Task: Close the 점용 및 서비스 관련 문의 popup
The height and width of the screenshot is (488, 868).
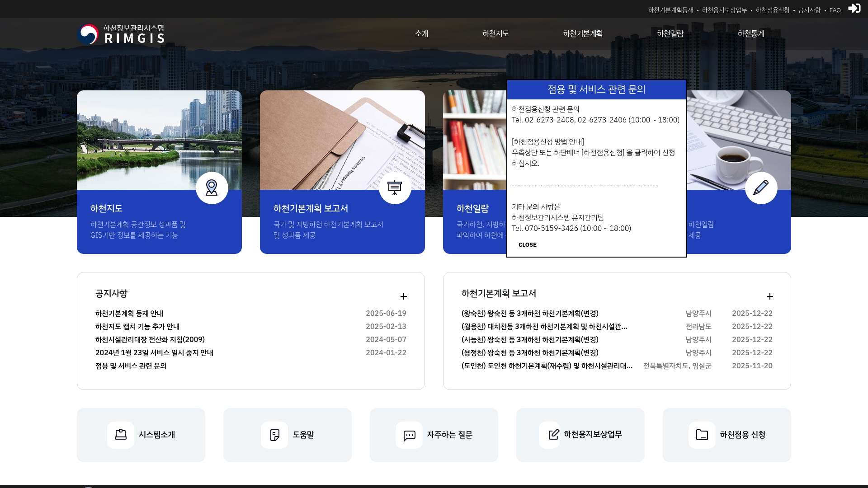Action: [x=527, y=244]
